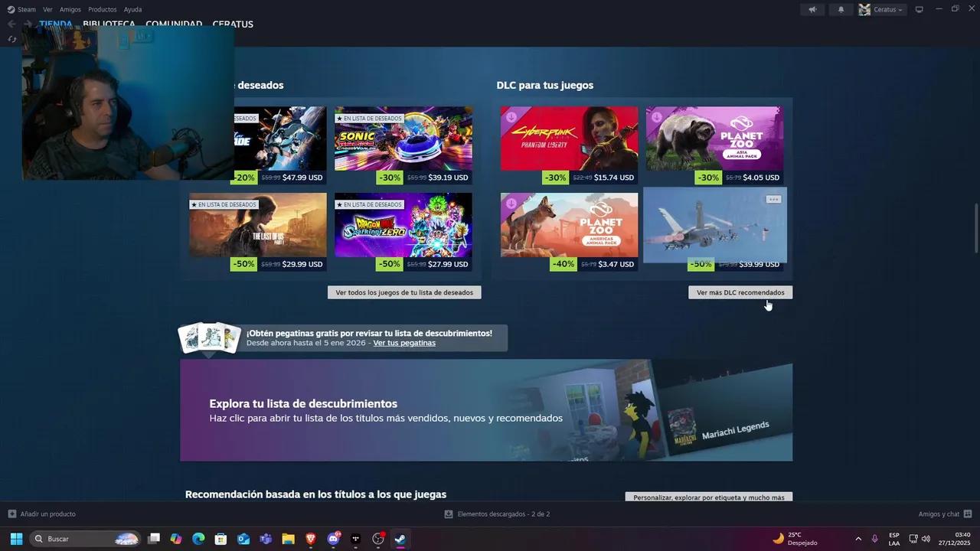980x551 pixels.
Task: Click the Steam icon in the taskbar
Action: coord(400,539)
